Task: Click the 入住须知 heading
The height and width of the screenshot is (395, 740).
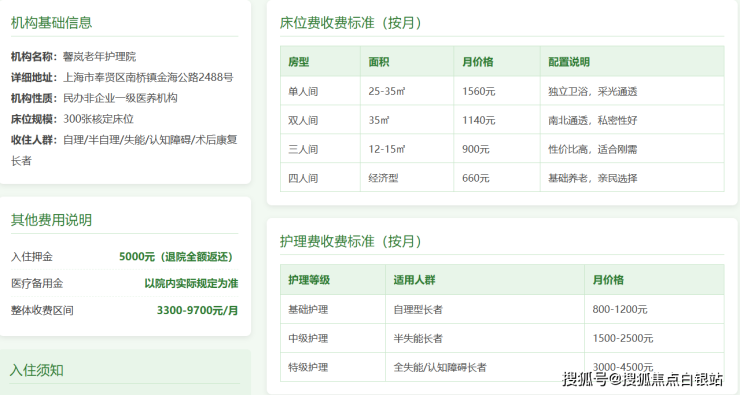Action: 36,370
